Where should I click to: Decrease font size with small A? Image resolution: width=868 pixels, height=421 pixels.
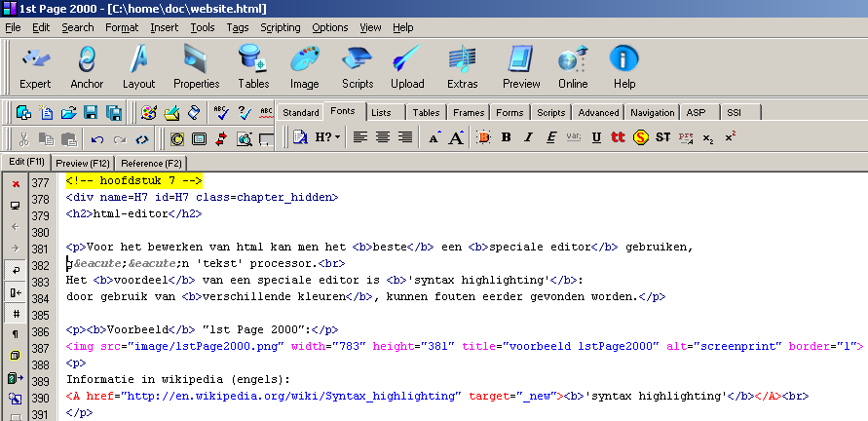pyautogui.click(x=435, y=137)
